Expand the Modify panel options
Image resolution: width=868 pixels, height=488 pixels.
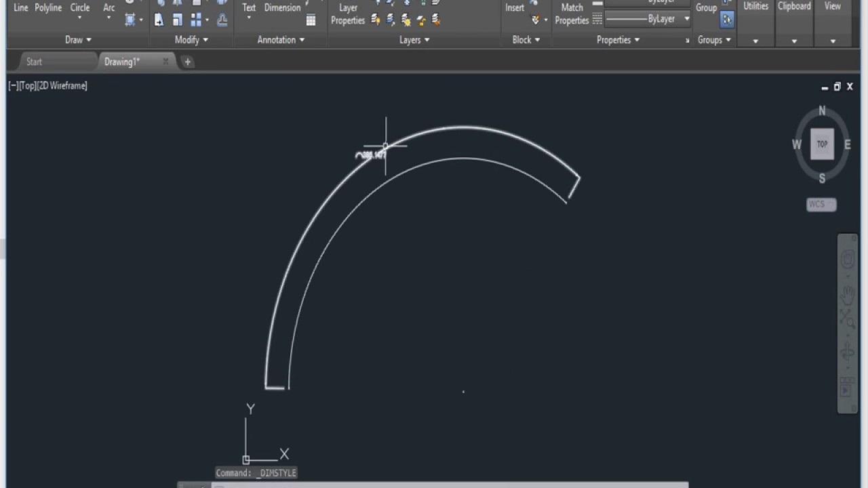191,40
